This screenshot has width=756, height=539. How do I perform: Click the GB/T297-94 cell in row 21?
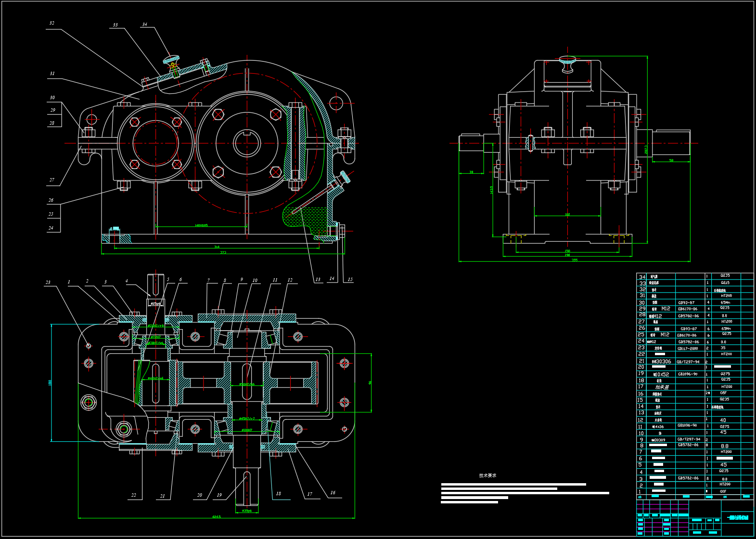(688, 361)
